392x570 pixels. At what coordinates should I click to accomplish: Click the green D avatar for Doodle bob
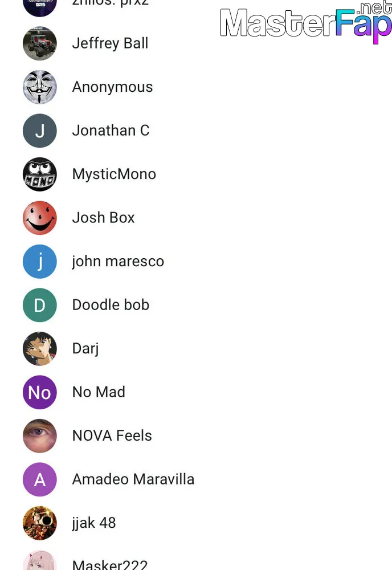pyautogui.click(x=40, y=305)
